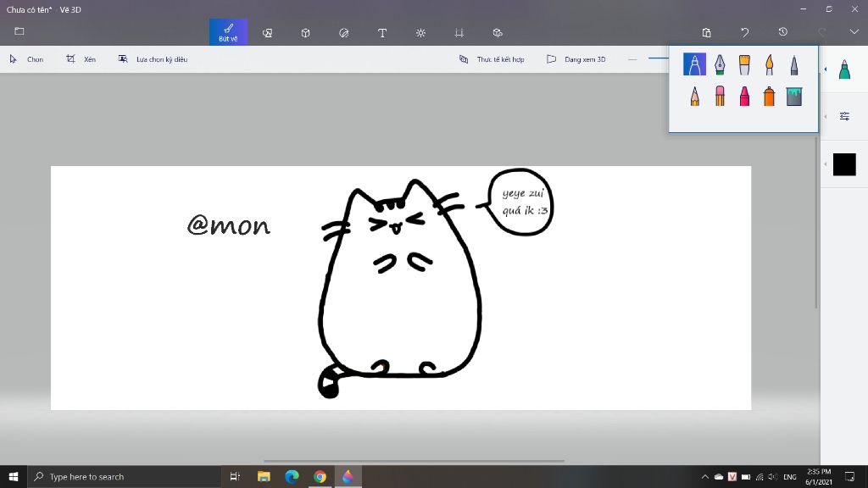The height and width of the screenshot is (488, 868).
Task: Expand the top-right chevron menu
Action: pos(854,32)
